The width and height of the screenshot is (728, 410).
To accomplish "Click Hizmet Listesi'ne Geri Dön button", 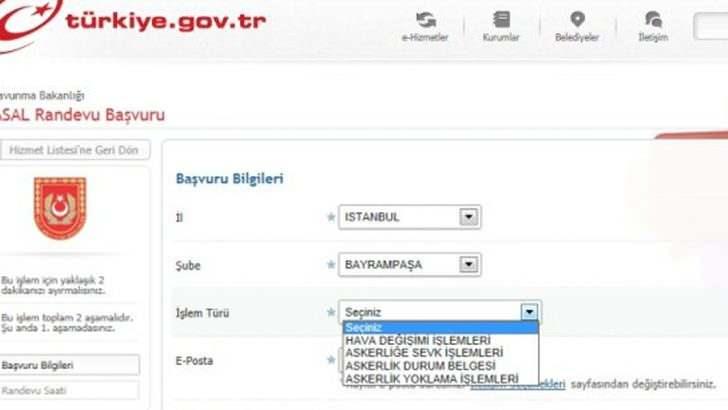I will (74, 150).
